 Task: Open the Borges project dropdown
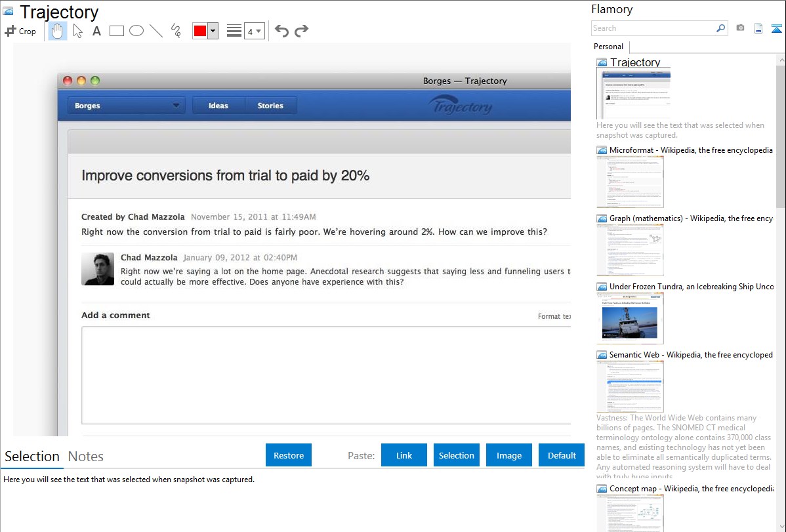[x=127, y=106]
